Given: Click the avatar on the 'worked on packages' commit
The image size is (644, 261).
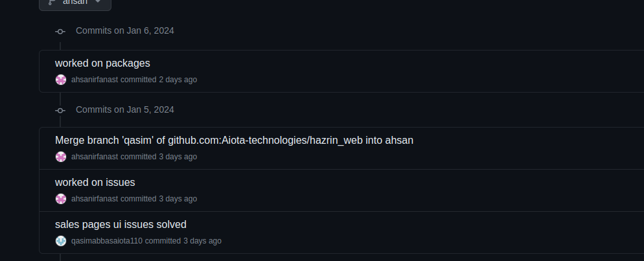Looking at the screenshot, I should point(61,80).
